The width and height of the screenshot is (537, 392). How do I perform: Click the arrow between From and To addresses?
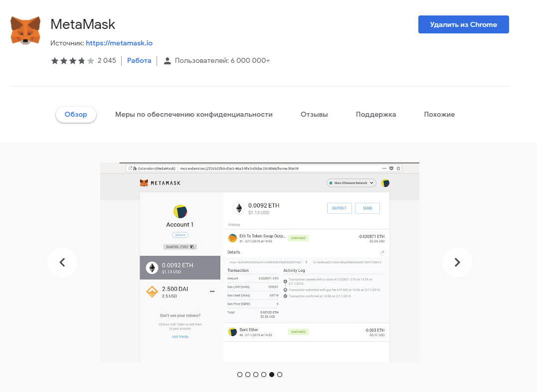click(306, 262)
